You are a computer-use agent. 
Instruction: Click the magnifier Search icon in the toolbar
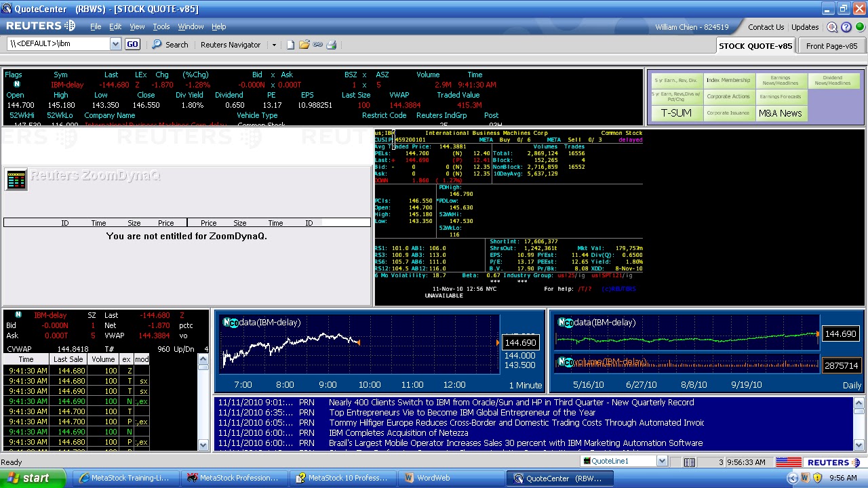coord(157,45)
